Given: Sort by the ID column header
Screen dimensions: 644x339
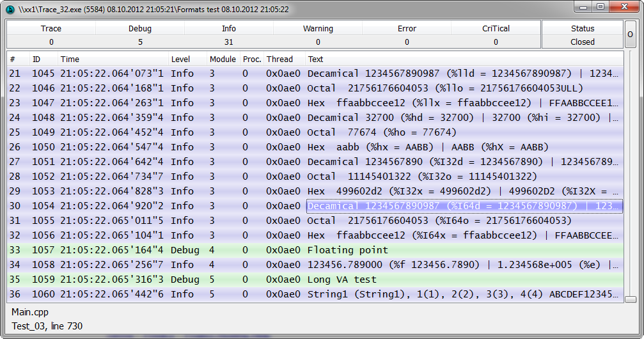Looking at the screenshot, I should coord(43,59).
